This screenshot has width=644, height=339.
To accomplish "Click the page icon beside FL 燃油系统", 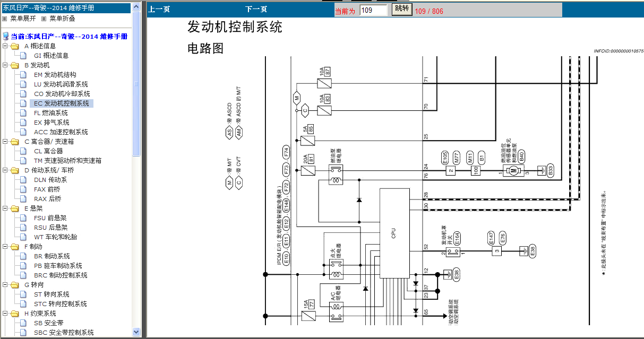I will [x=23, y=113].
